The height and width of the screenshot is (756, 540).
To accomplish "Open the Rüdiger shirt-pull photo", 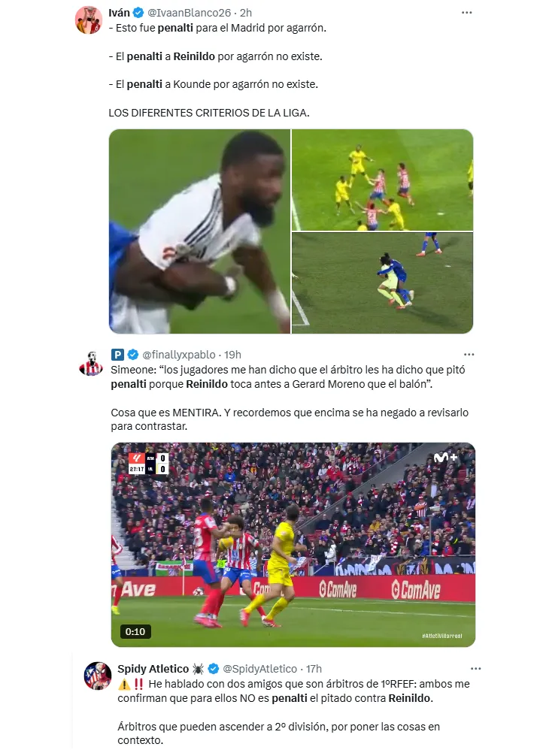I will pos(199,231).
